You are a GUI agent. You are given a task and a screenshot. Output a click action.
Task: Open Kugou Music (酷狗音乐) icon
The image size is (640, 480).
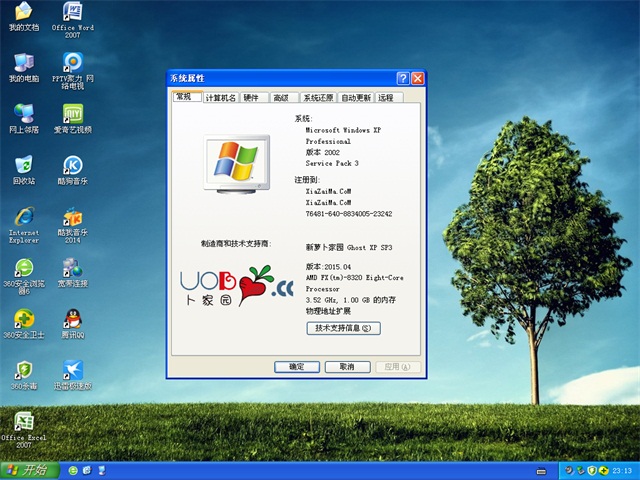pos(72,166)
